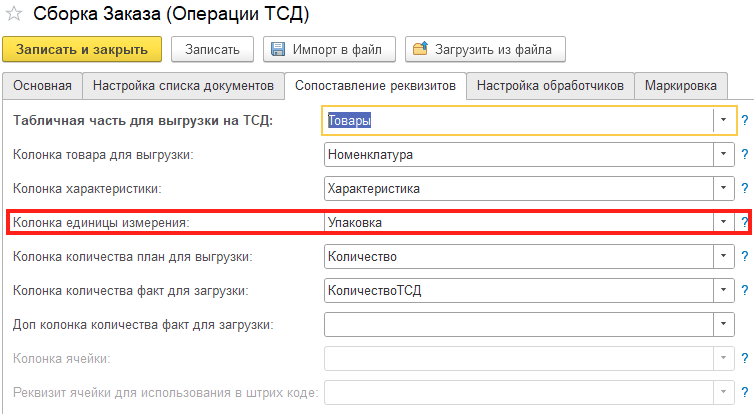Expand Доп колонка количества факт dropdown
754x414 pixels.
click(x=723, y=325)
